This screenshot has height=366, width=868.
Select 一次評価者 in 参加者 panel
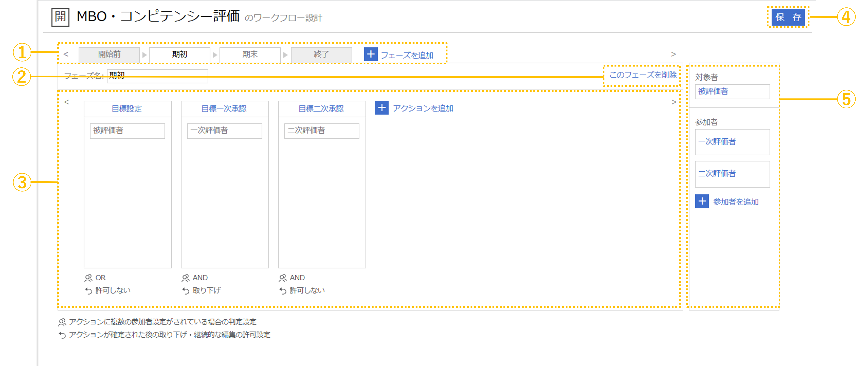tap(732, 142)
